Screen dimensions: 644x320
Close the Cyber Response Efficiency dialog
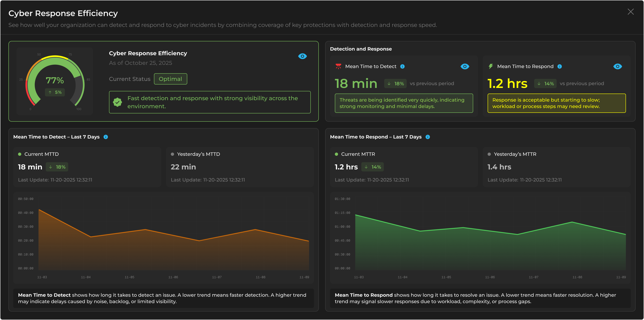click(x=631, y=12)
